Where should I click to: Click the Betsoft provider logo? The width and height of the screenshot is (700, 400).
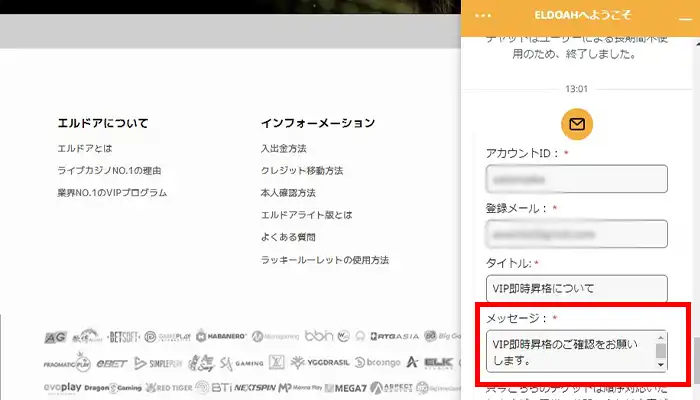pyautogui.click(x=124, y=337)
